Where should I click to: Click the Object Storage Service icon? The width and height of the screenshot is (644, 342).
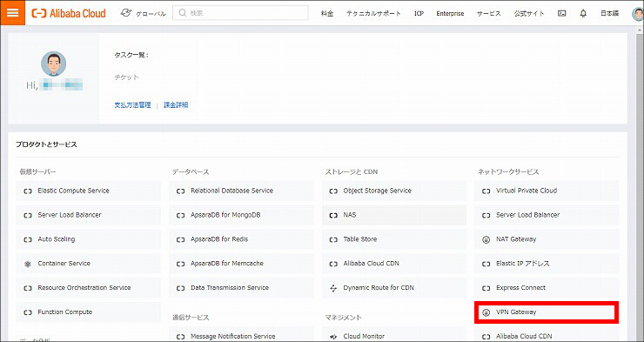(x=333, y=191)
